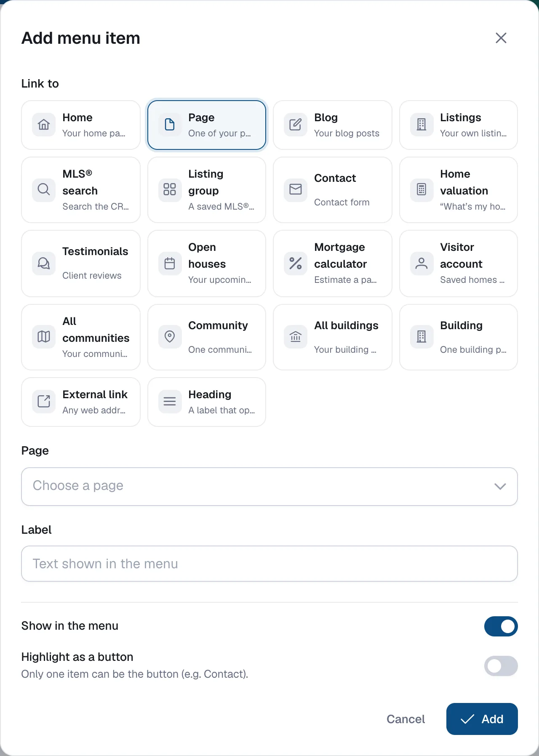
Task: Click the percent icon on Mortgage calculator
Action: 296,264
